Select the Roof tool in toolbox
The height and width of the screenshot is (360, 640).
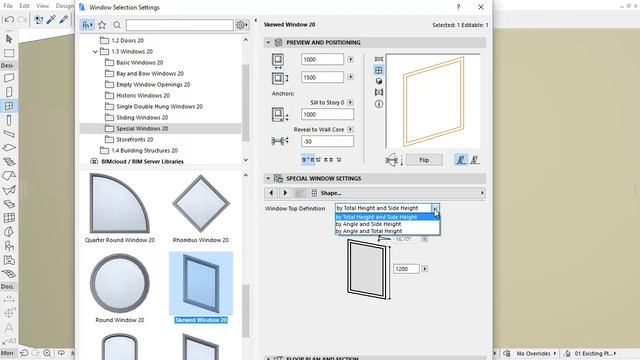[9, 176]
